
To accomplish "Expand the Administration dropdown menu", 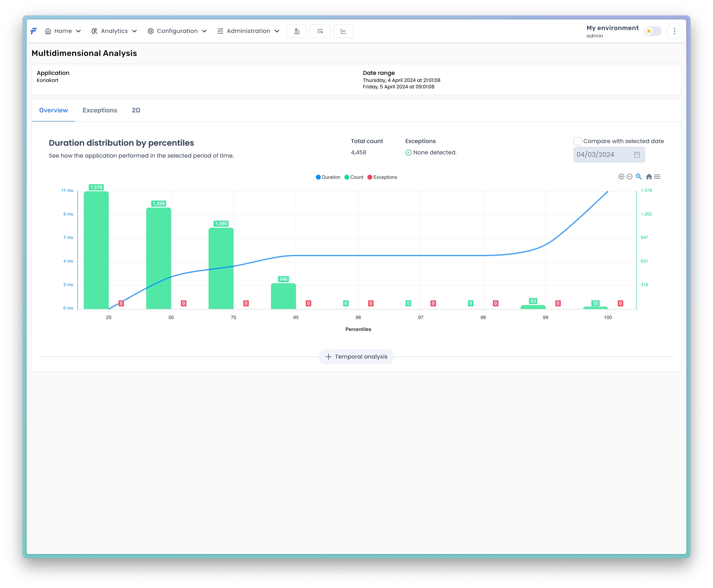I will 248,31.
